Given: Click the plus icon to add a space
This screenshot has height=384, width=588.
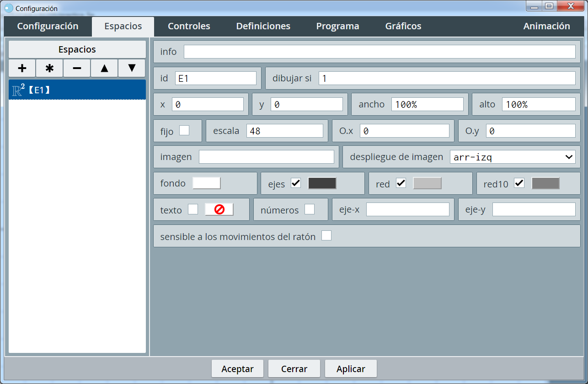Looking at the screenshot, I should (x=22, y=69).
